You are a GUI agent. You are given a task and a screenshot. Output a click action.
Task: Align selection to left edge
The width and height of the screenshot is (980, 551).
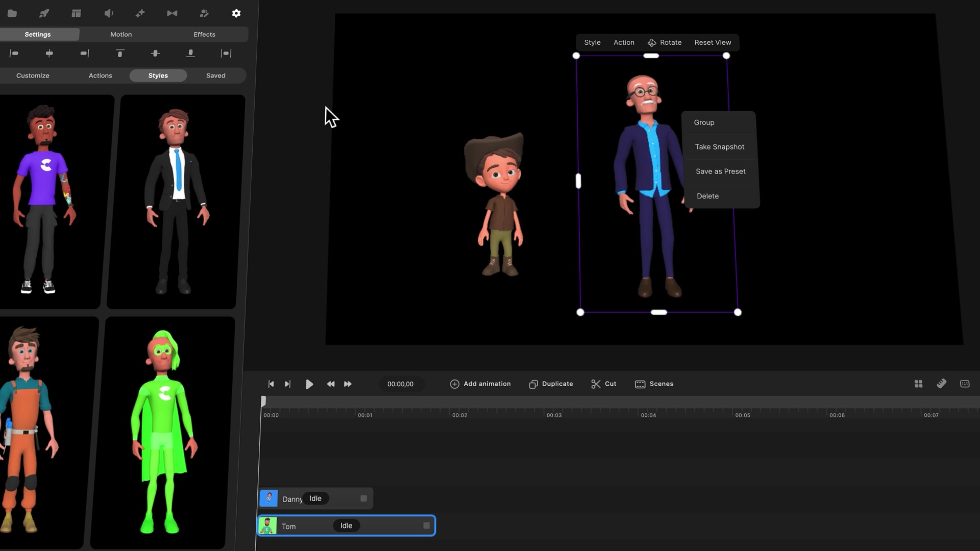click(x=14, y=53)
